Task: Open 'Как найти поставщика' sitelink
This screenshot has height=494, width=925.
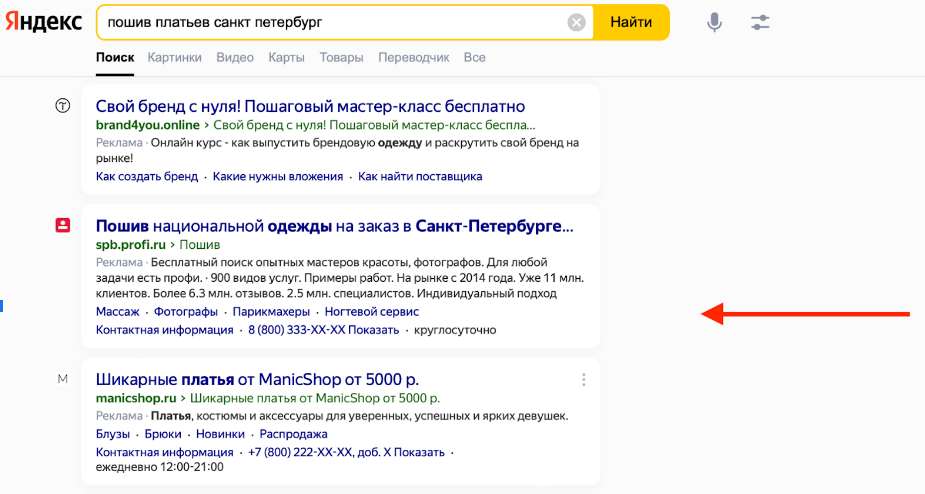Action: [x=420, y=176]
